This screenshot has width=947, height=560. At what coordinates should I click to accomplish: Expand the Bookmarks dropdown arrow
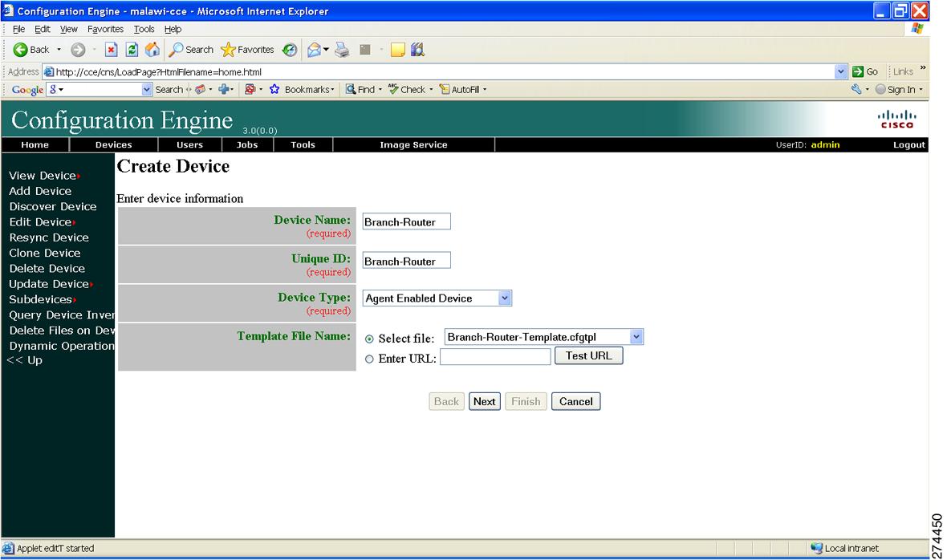pyautogui.click(x=333, y=89)
